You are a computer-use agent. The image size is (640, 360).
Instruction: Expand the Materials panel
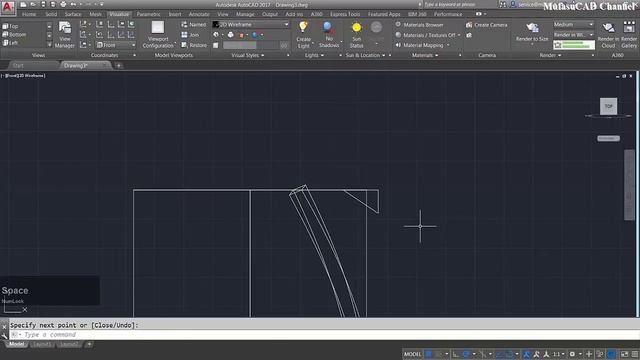[425, 55]
